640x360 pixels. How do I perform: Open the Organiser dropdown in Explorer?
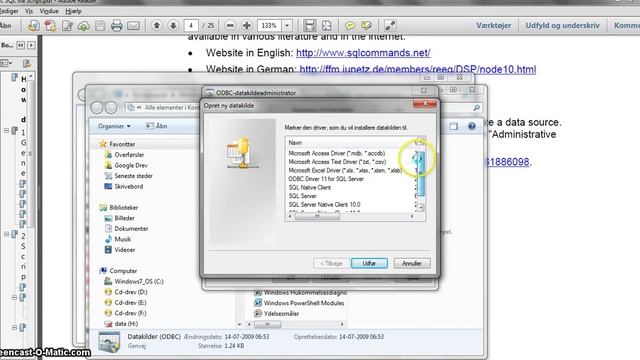114,126
